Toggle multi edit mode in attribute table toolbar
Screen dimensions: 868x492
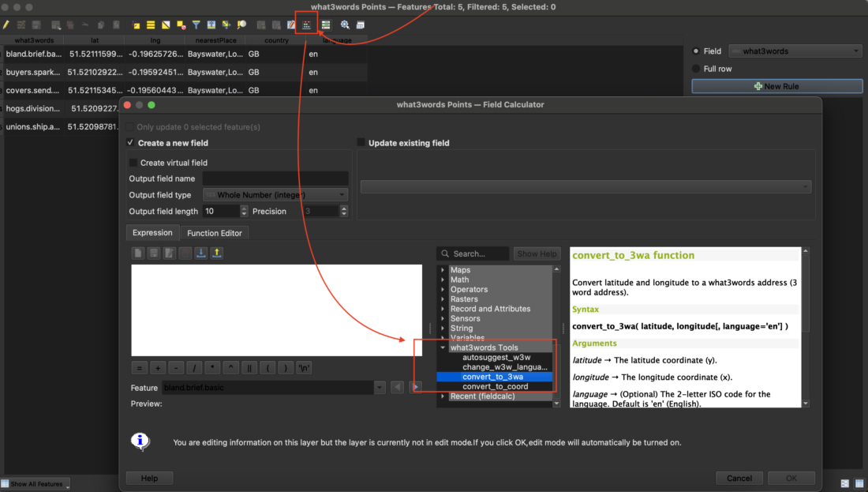21,25
